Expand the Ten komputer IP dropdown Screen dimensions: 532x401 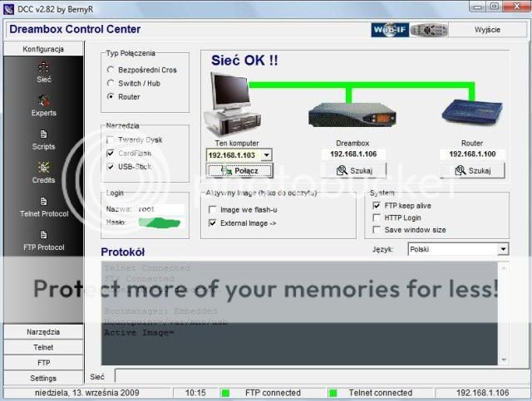[267, 155]
